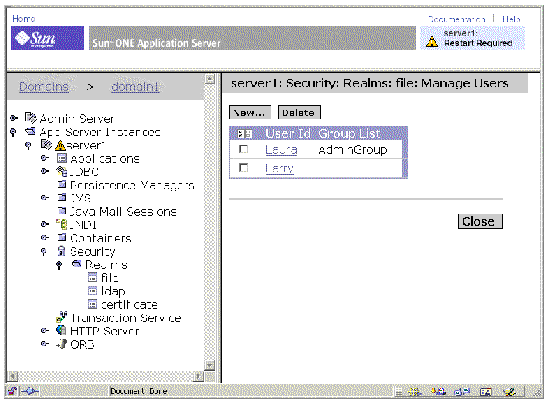549x404 pixels.
Task: Open the Home link
Action: (x=23, y=18)
